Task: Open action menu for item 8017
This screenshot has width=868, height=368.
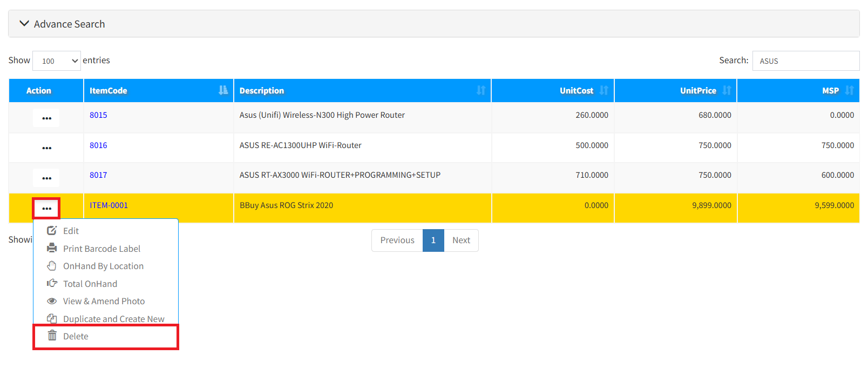Action: [x=46, y=178]
